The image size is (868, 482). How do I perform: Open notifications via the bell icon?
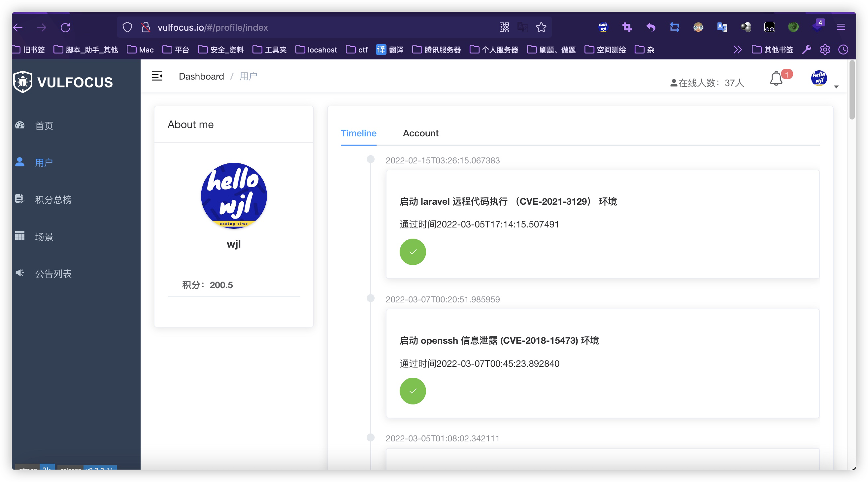point(776,79)
